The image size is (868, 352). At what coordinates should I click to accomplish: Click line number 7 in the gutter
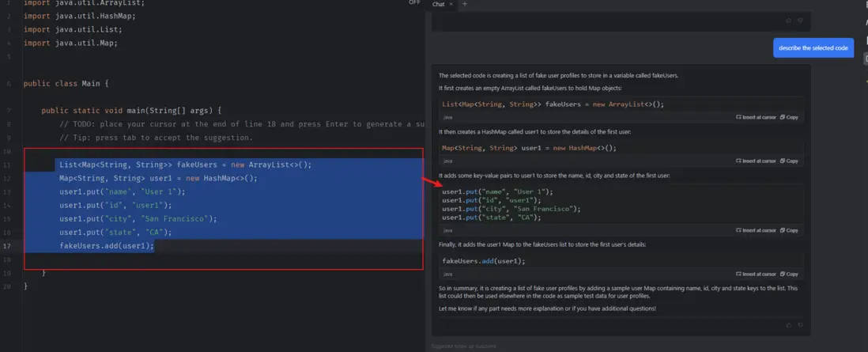(7, 111)
